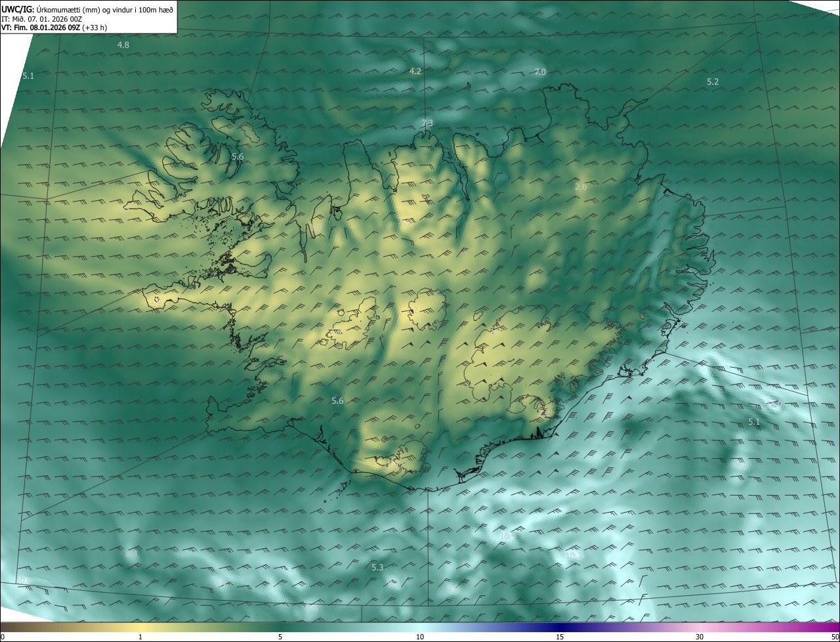Click the colorbar tick label '50'

[835, 637]
